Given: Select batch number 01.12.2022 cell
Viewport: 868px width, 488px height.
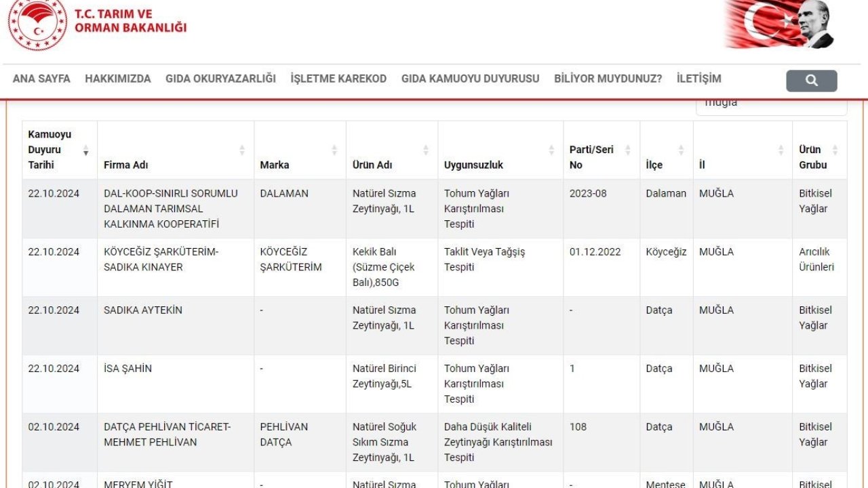Looking at the screenshot, I should (601, 267).
